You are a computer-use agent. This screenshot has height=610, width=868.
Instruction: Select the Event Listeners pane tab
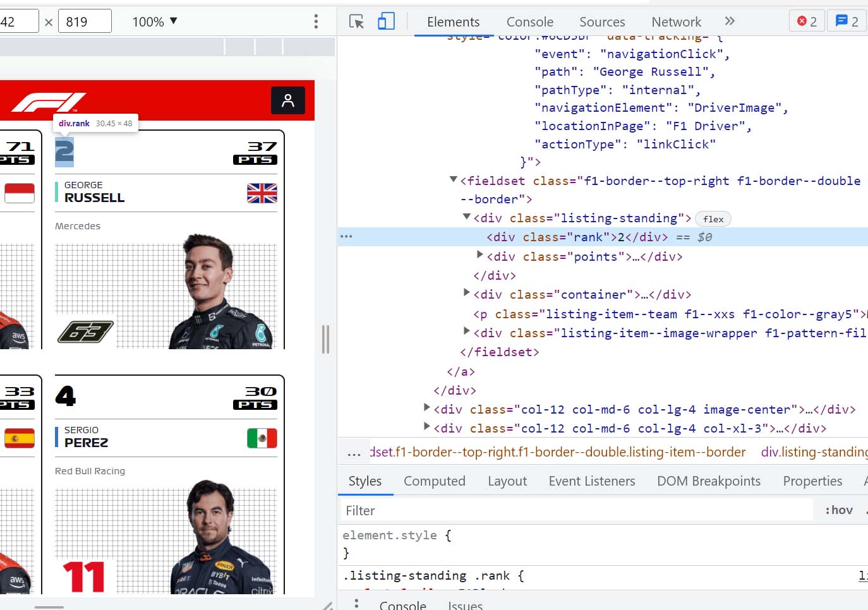[x=592, y=481]
